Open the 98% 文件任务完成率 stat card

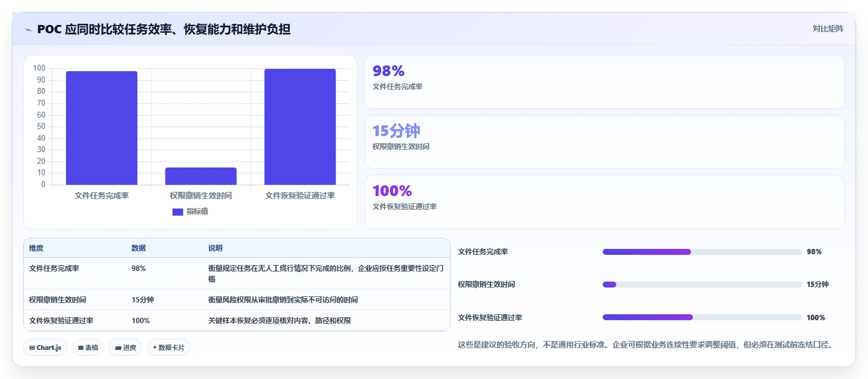click(x=604, y=81)
